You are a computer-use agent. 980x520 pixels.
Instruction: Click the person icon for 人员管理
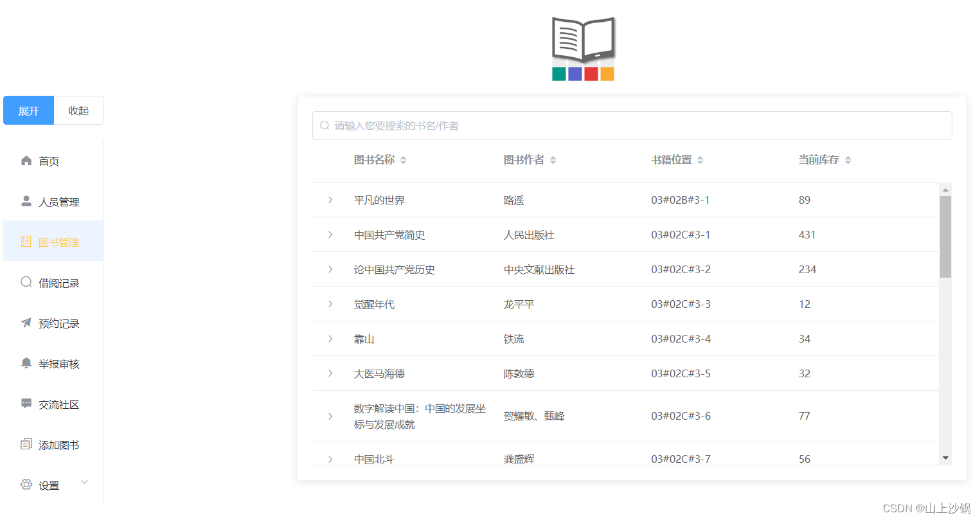pos(26,201)
